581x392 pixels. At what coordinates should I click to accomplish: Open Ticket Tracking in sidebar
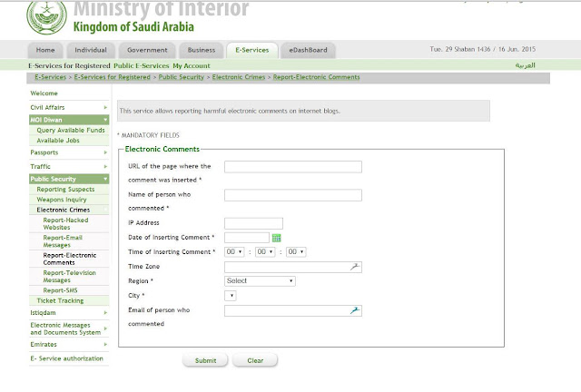(x=60, y=301)
